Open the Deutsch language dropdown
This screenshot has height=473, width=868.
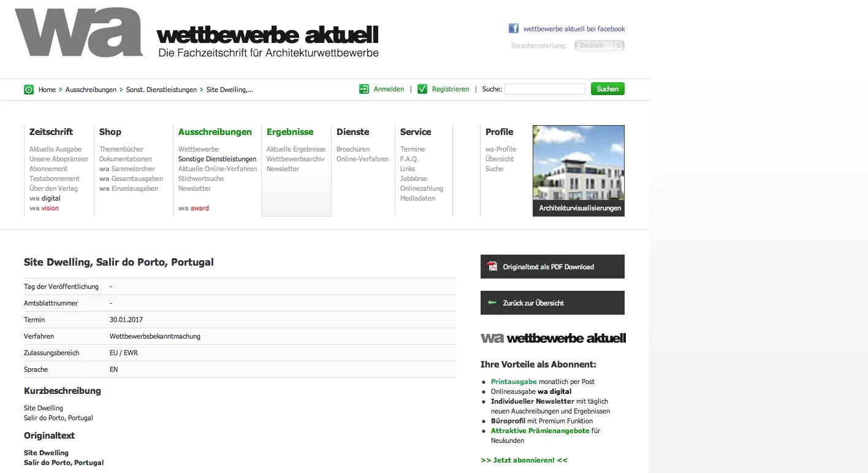coord(599,45)
